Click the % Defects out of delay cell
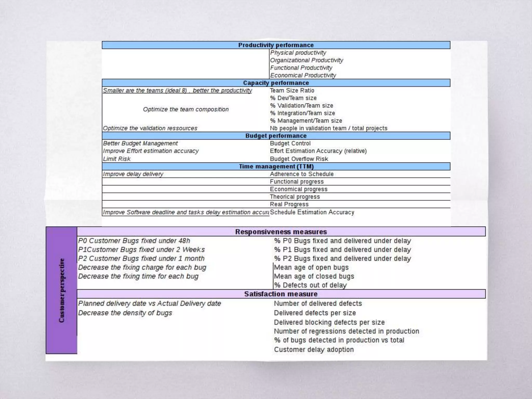 point(310,285)
